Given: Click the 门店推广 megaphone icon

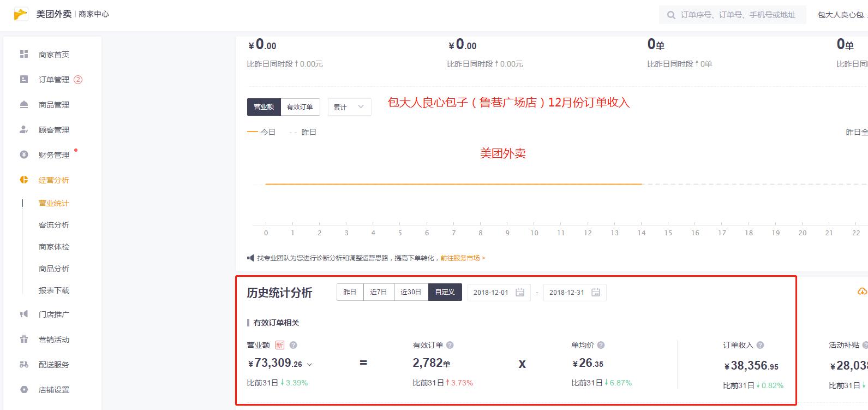Looking at the screenshot, I should (24, 314).
